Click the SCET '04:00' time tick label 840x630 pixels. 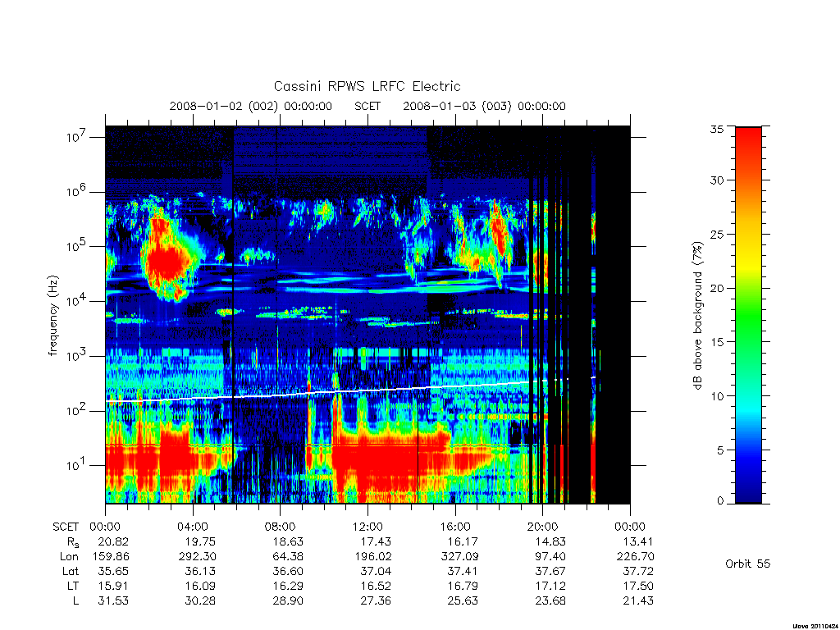click(192, 527)
